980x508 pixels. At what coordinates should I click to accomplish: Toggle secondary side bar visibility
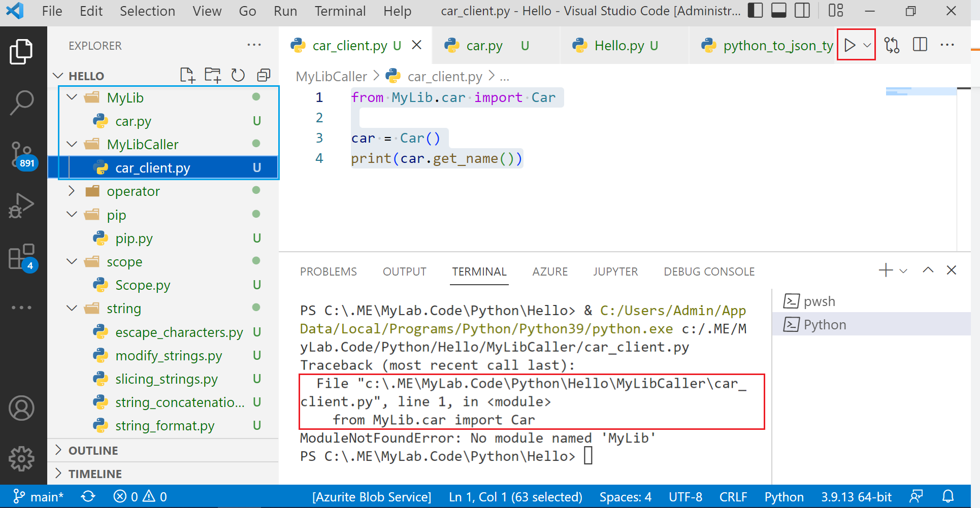[x=802, y=11]
